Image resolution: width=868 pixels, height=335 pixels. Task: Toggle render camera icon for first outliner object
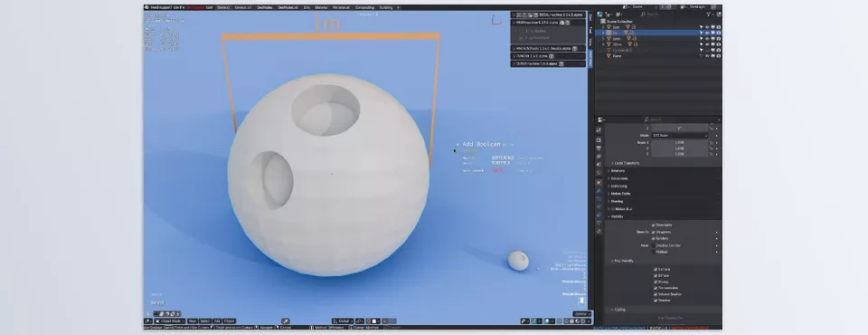click(718, 26)
